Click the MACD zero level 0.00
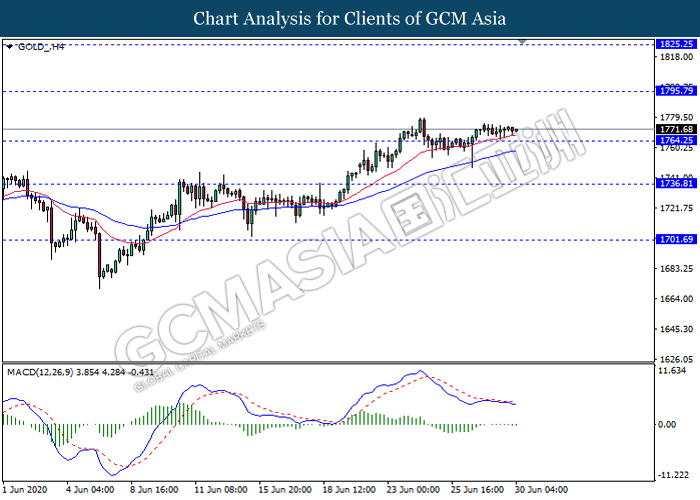 [667, 424]
